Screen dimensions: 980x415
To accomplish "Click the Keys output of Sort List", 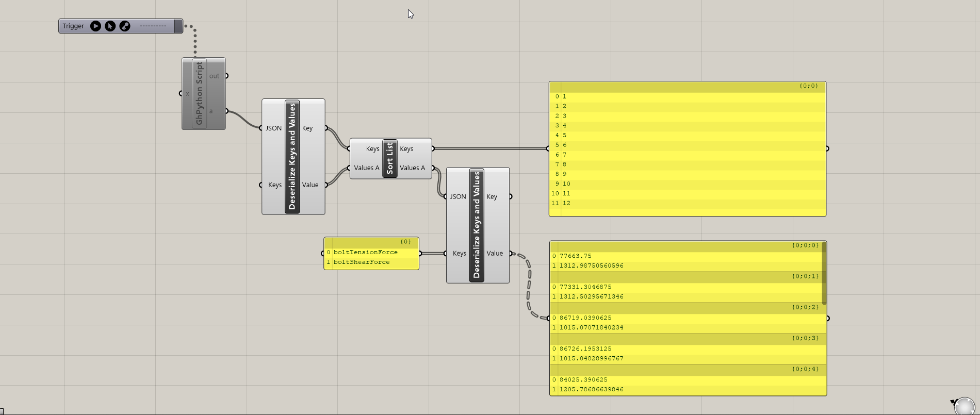I will click(x=406, y=148).
